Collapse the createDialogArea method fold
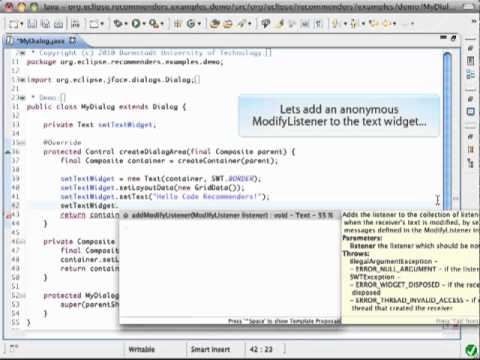The width and height of the screenshot is (480, 360). (x=22, y=143)
